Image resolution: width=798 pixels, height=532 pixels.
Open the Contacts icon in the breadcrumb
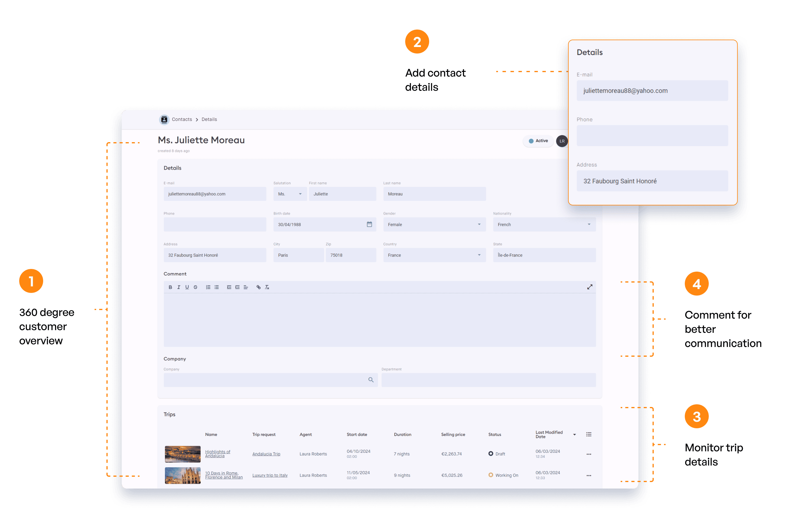[164, 119]
